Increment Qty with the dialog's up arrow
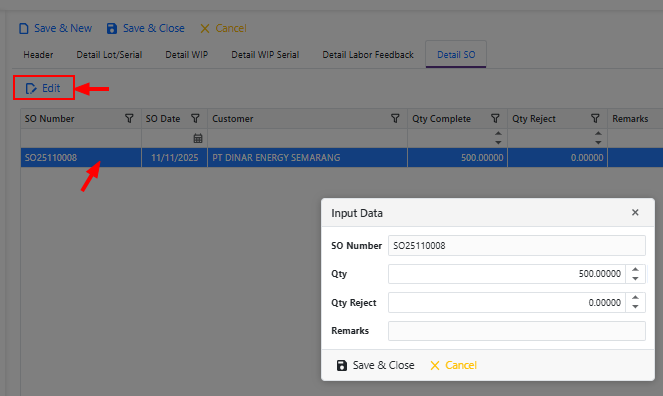The width and height of the screenshot is (663, 396). tap(635, 269)
